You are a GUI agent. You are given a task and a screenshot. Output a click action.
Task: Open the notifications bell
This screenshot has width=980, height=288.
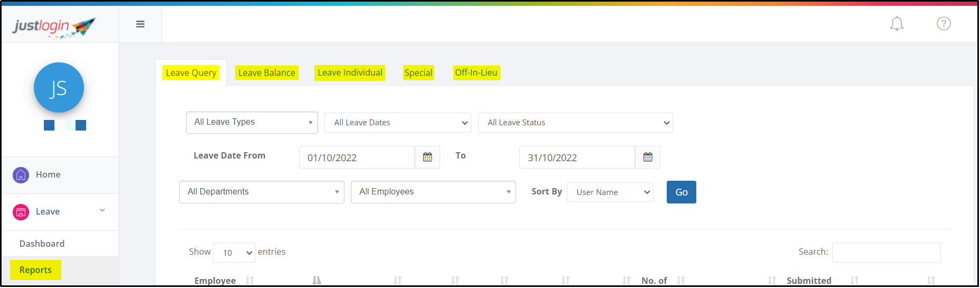[897, 24]
